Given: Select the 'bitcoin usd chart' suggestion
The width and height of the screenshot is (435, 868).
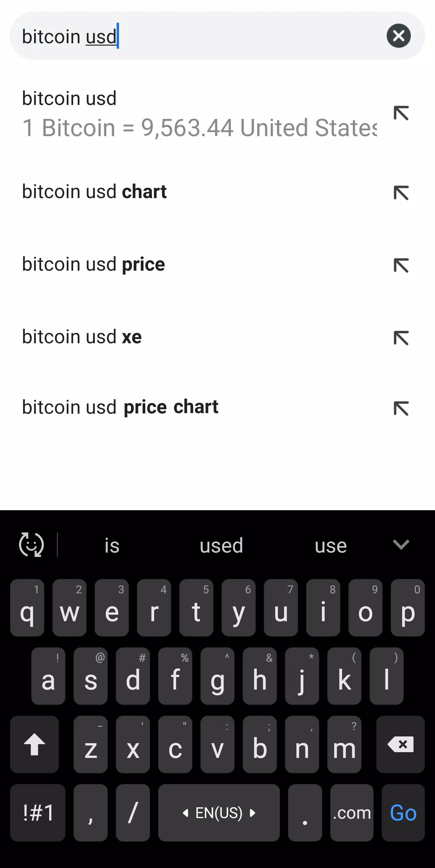Looking at the screenshot, I should click(94, 192).
